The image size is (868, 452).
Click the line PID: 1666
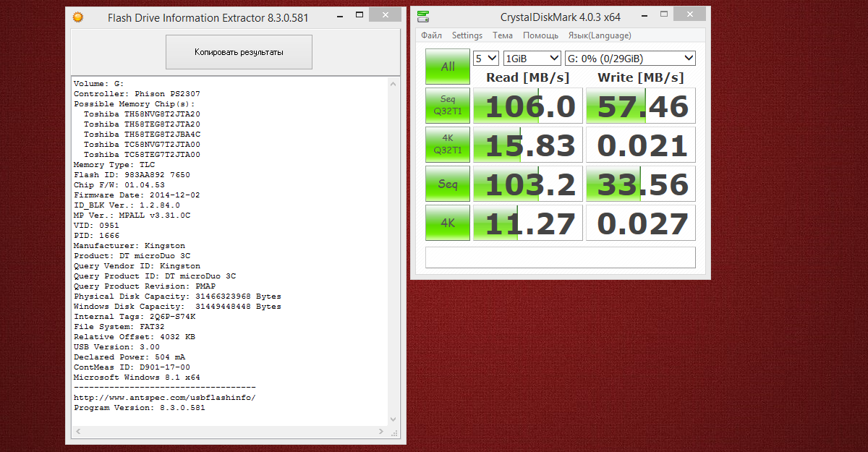tap(96, 236)
